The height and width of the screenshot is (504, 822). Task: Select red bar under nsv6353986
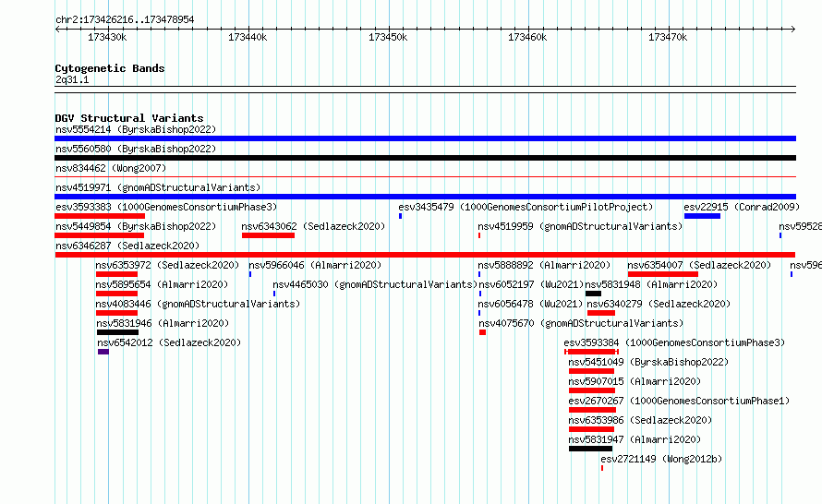pos(591,429)
